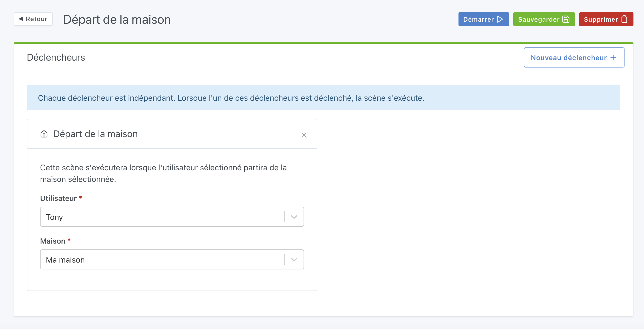Save the scene with Sauvegarder
Image resolution: width=644 pixels, height=329 pixels.
(x=544, y=19)
